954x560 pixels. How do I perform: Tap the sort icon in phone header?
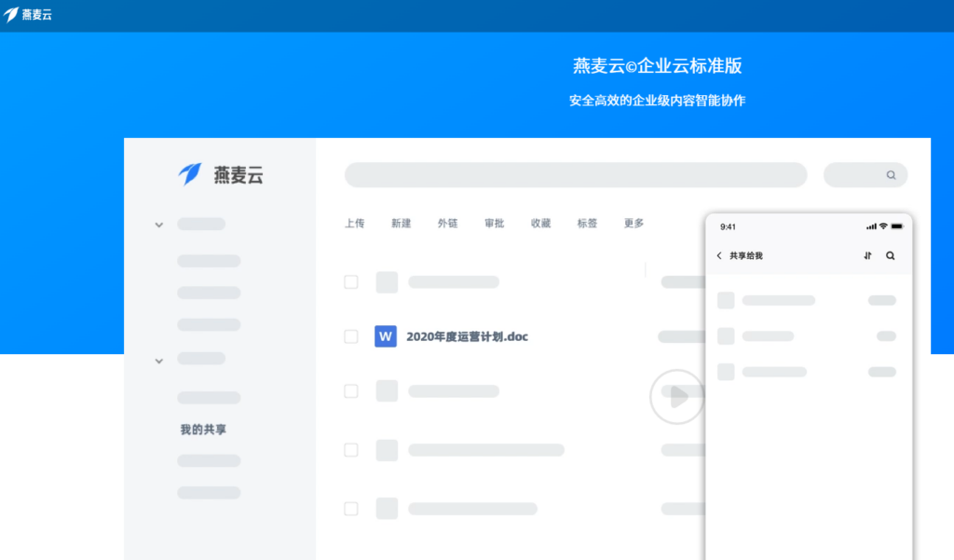[x=867, y=255]
